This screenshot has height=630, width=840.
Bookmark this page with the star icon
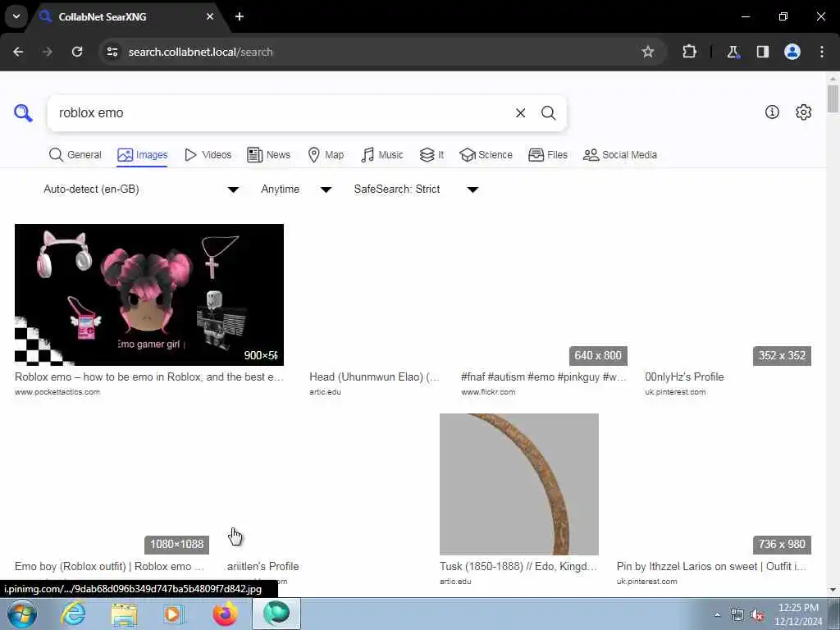(648, 52)
